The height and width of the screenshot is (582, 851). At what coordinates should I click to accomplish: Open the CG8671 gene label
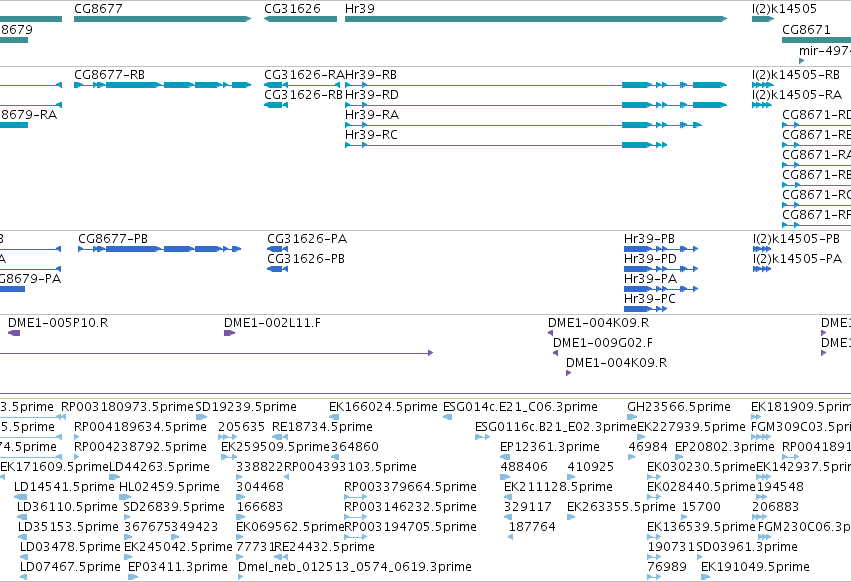[806, 30]
